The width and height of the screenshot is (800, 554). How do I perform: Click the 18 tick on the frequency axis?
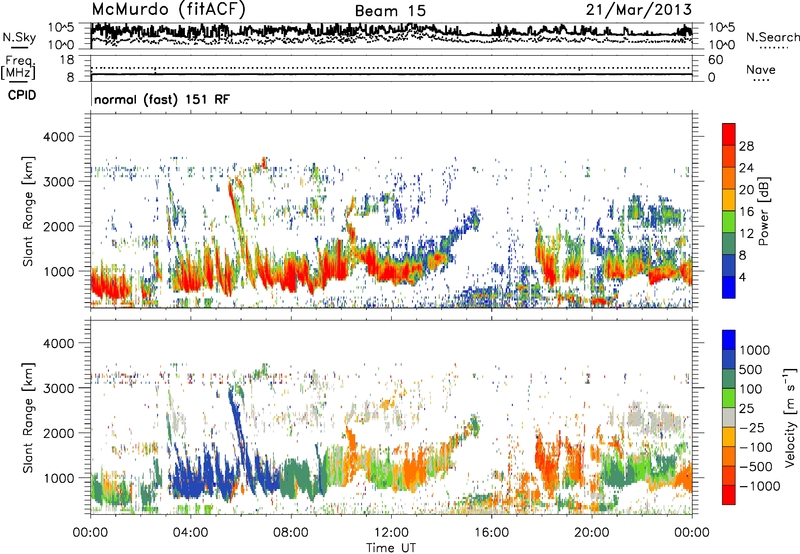coord(67,60)
